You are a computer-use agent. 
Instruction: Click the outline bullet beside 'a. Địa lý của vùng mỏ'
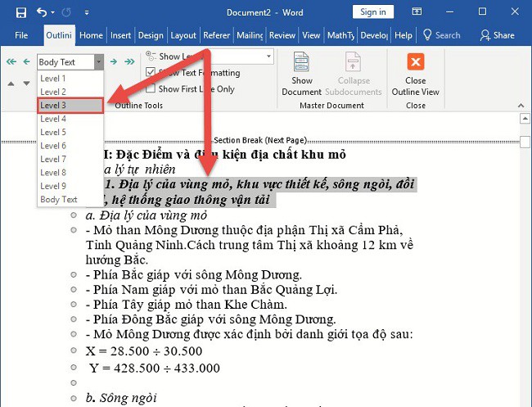(74, 215)
